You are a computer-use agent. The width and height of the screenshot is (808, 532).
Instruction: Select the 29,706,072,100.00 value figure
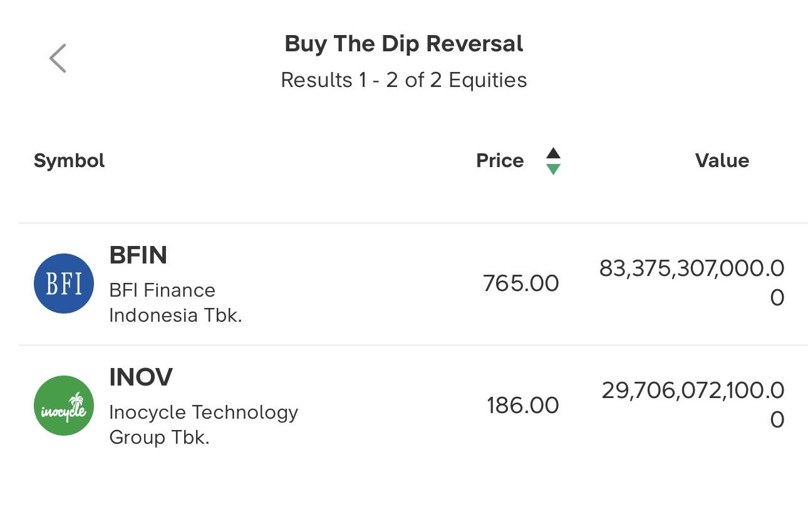coord(693,404)
